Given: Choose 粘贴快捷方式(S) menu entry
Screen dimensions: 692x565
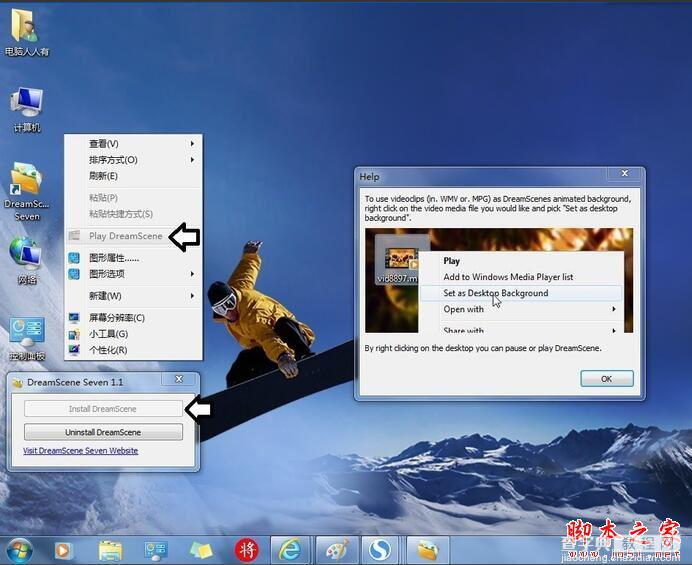Looking at the screenshot, I should pos(133,214).
